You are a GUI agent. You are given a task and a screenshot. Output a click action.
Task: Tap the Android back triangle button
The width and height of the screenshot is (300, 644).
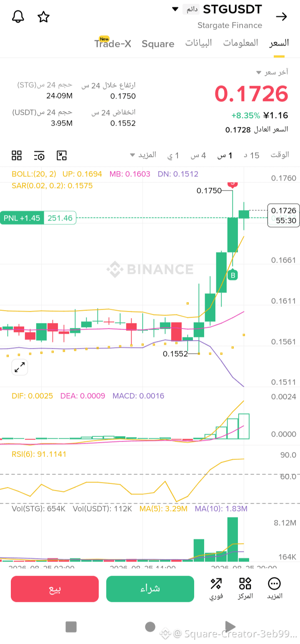tap(230, 627)
